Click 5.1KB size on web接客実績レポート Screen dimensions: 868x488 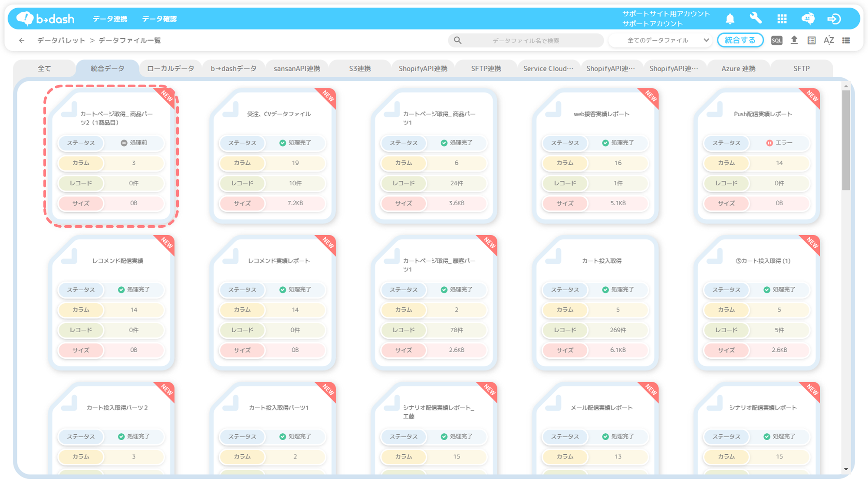pos(618,203)
